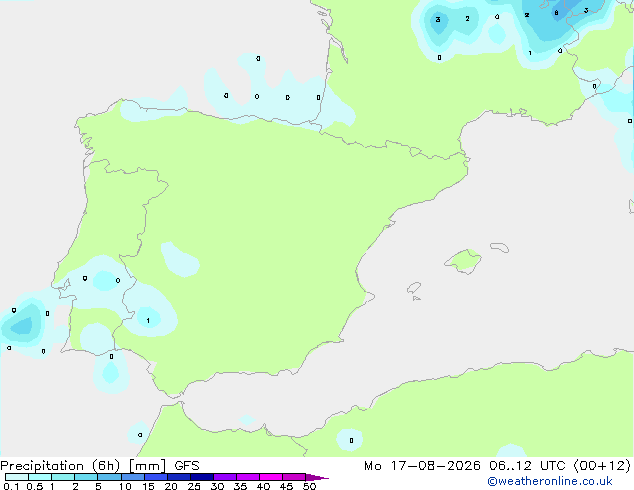The width and height of the screenshot is (634, 490).
Task: Click the "[mm]" unit label
Action: tap(147, 466)
